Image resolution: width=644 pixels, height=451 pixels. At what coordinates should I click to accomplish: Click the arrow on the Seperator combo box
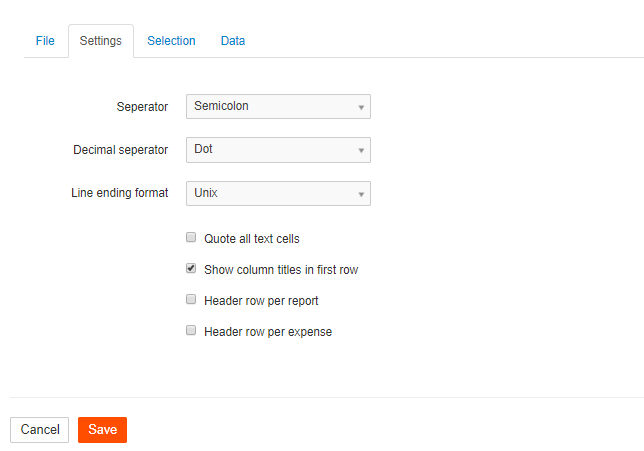click(361, 107)
